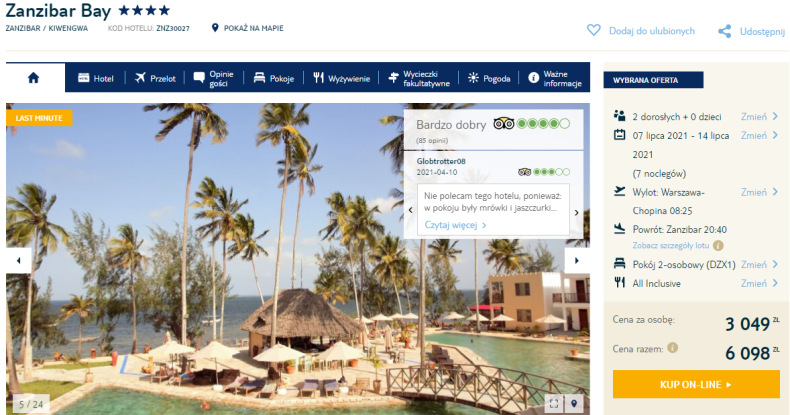Click the share icon next to Udostępnij
The height and width of the screenshot is (415, 790).
(725, 31)
